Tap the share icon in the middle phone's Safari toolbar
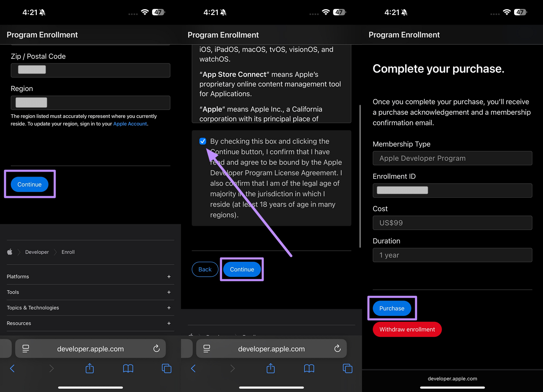This screenshot has height=392, width=543. click(271, 368)
